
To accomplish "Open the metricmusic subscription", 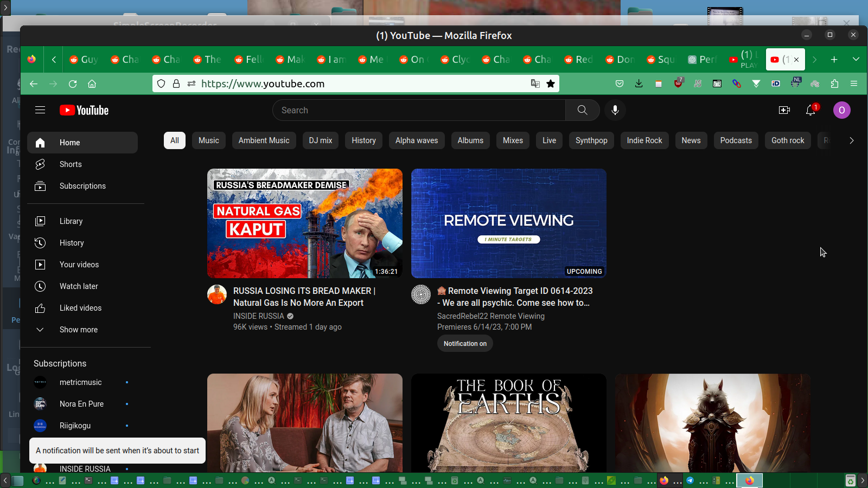I will (82, 382).
